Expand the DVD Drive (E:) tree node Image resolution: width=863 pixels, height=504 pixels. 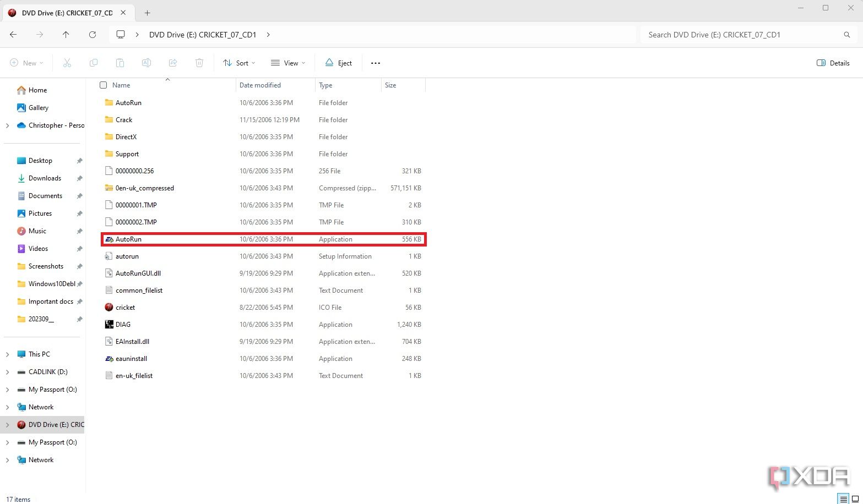7,425
